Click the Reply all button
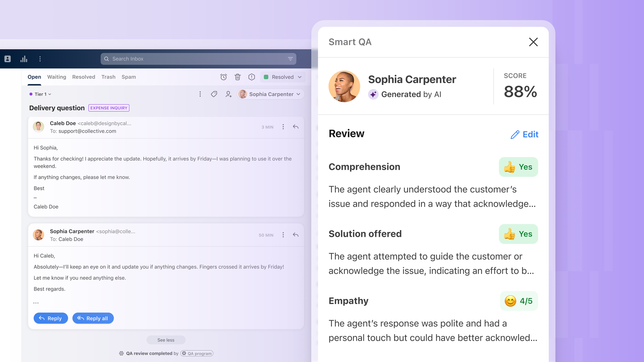644x362 pixels. coord(93,318)
